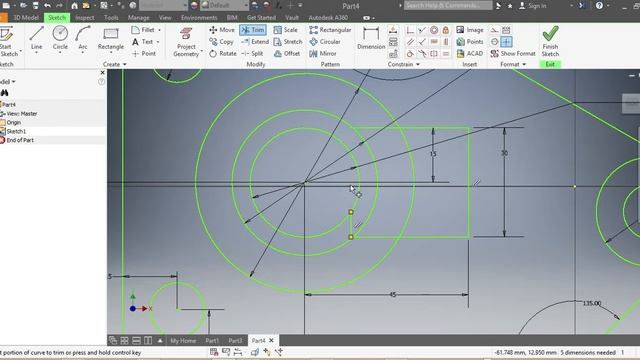Activate the Mirror tool
This screenshot has height=360, width=640.
pyautogui.click(x=322, y=53)
